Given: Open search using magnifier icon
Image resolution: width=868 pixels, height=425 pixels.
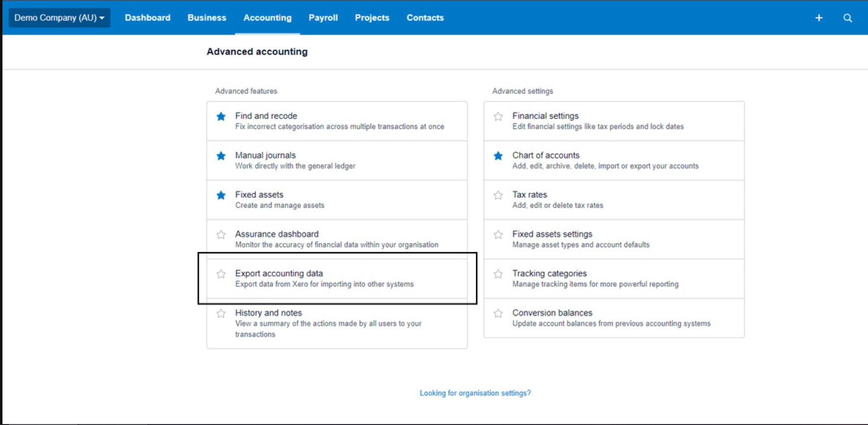Looking at the screenshot, I should pyautogui.click(x=847, y=18).
